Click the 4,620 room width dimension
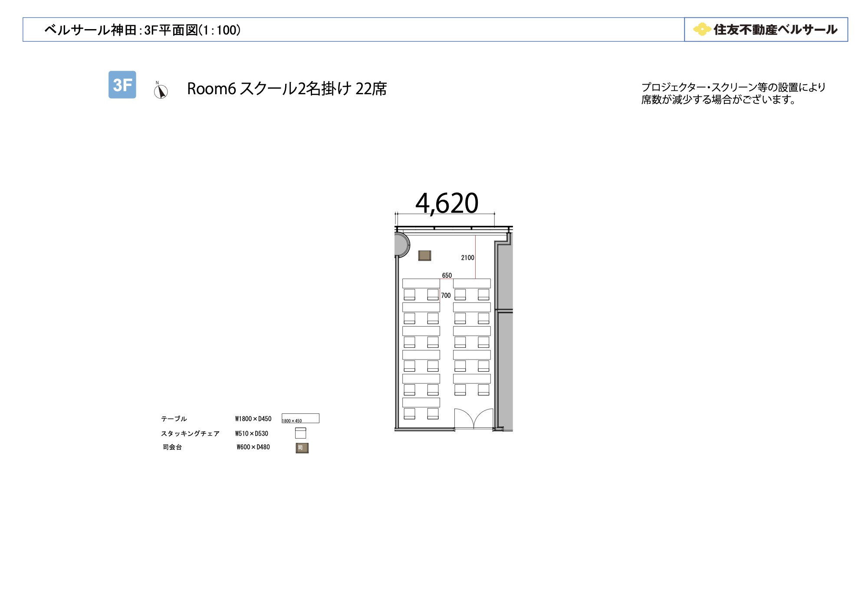868x614 pixels. tap(447, 203)
